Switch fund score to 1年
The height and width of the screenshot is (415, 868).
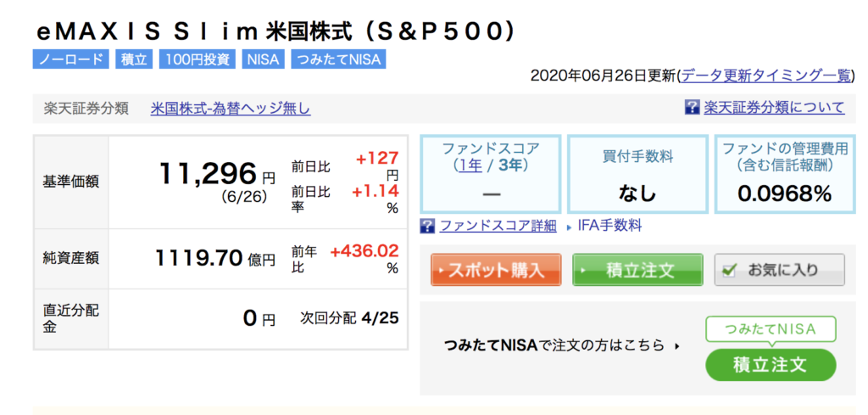click(x=470, y=165)
